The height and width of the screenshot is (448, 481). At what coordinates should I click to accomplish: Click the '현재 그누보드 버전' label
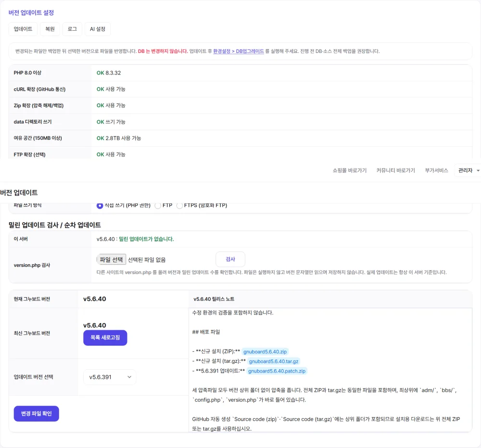click(32, 299)
